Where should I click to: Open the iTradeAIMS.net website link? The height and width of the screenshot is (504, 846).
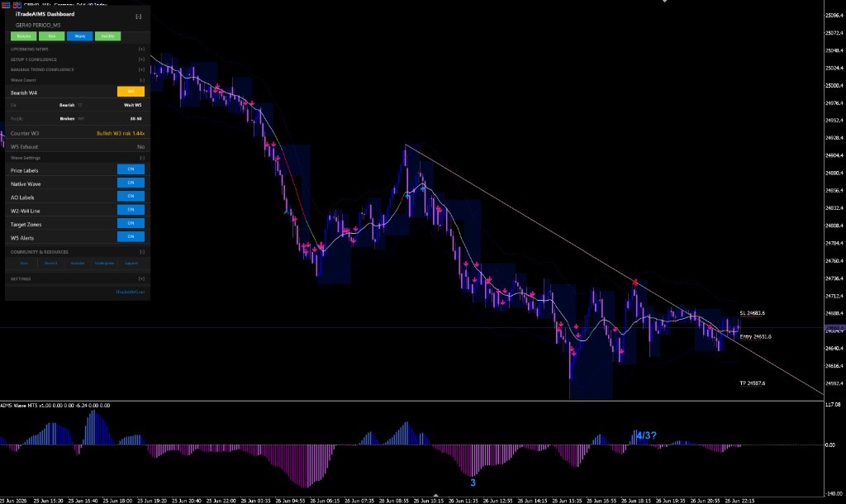130,292
